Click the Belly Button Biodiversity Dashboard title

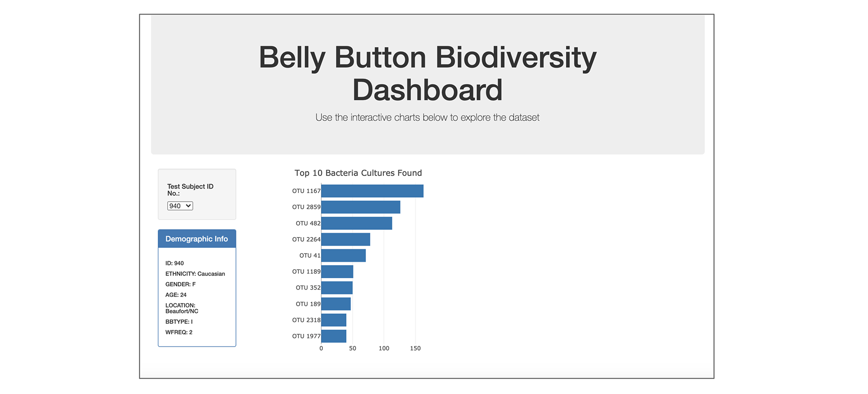428,72
